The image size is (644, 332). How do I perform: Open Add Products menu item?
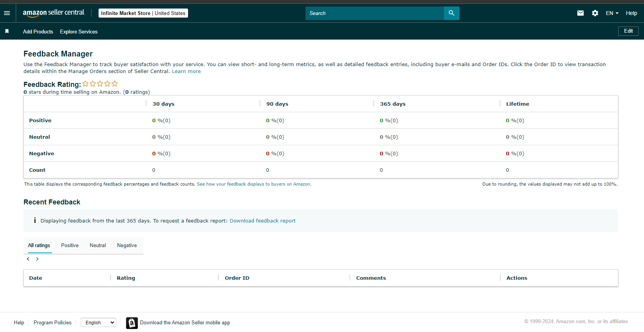click(x=38, y=32)
